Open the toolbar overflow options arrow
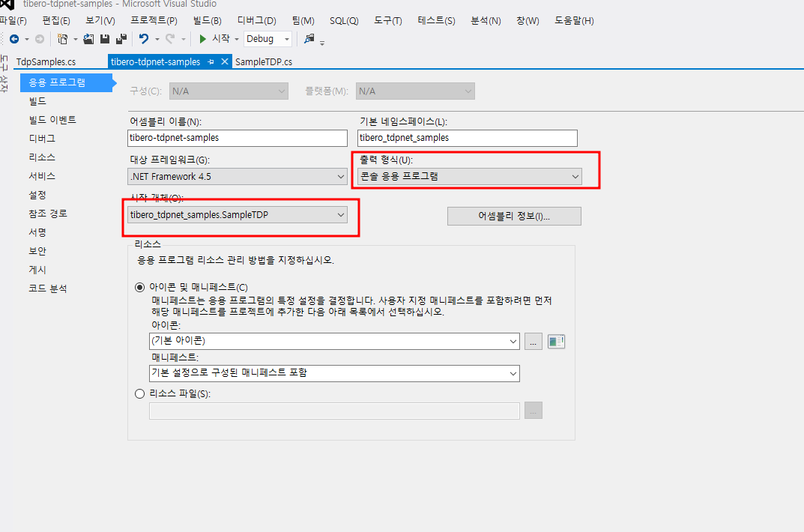The height and width of the screenshot is (532, 804). pyautogui.click(x=322, y=43)
